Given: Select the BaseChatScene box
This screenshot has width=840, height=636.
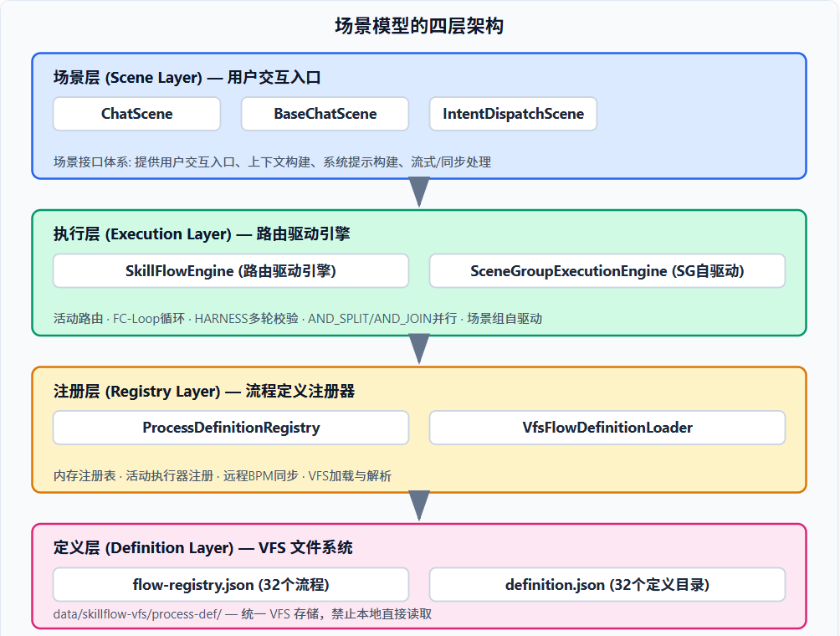Looking at the screenshot, I should 325,114.
